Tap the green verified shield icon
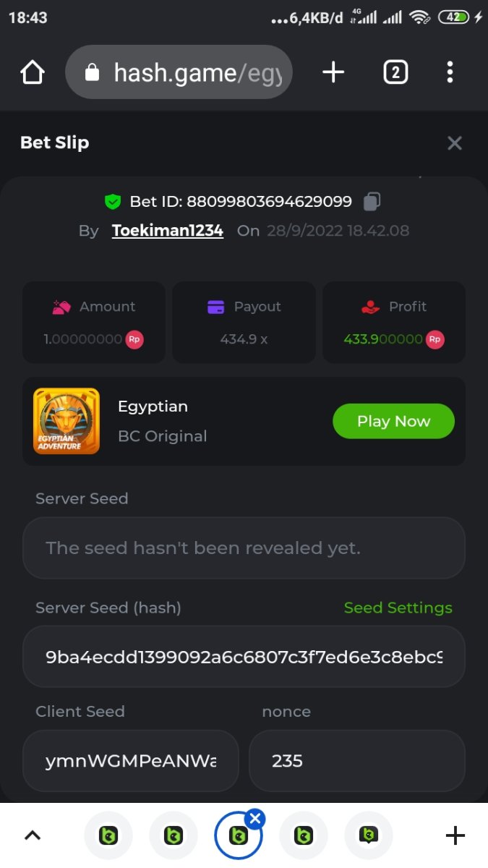 pos(113,202)
